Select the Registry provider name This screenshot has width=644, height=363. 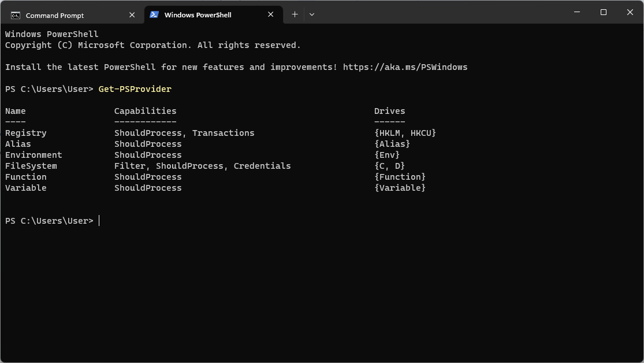tap(26, 133)
